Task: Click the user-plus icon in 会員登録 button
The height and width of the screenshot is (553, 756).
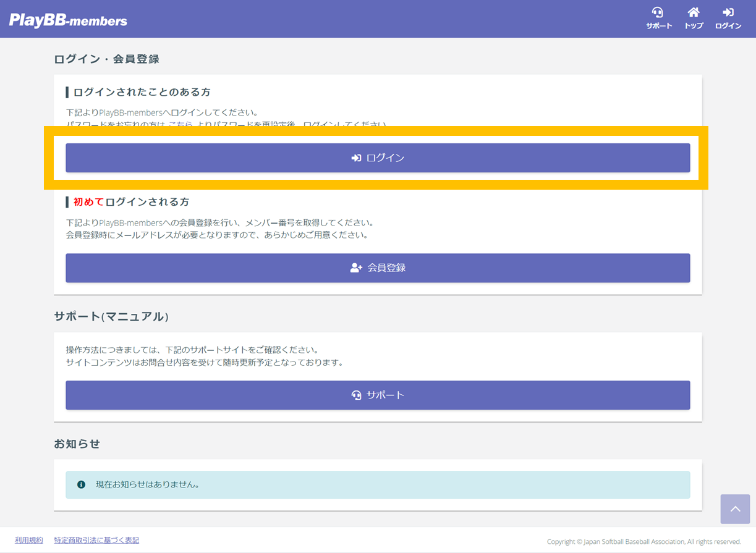Action: 356,268
